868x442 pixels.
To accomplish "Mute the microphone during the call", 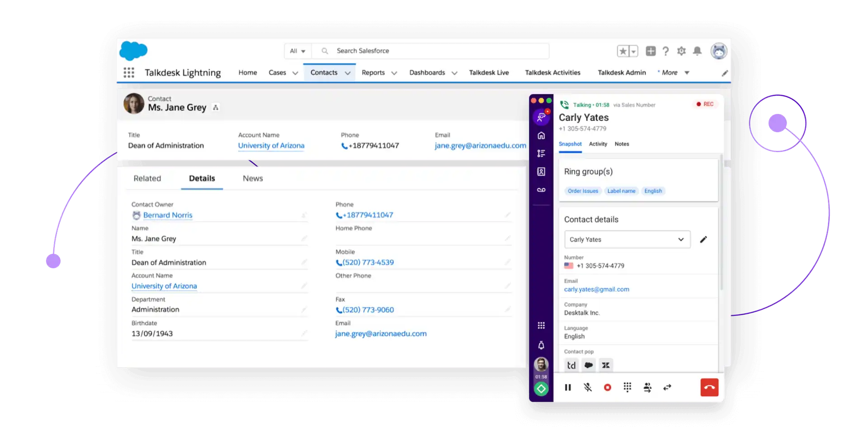I will point(588,387).
